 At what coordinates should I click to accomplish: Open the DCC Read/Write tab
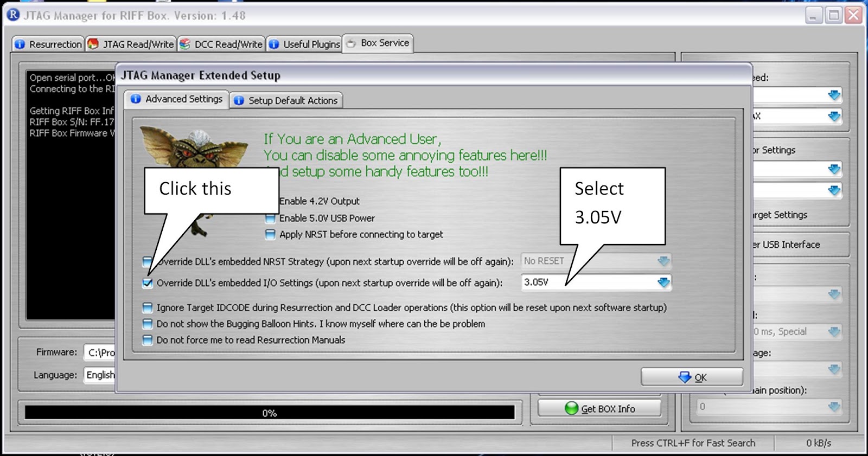pyautogui.click(x=221, y=44)
